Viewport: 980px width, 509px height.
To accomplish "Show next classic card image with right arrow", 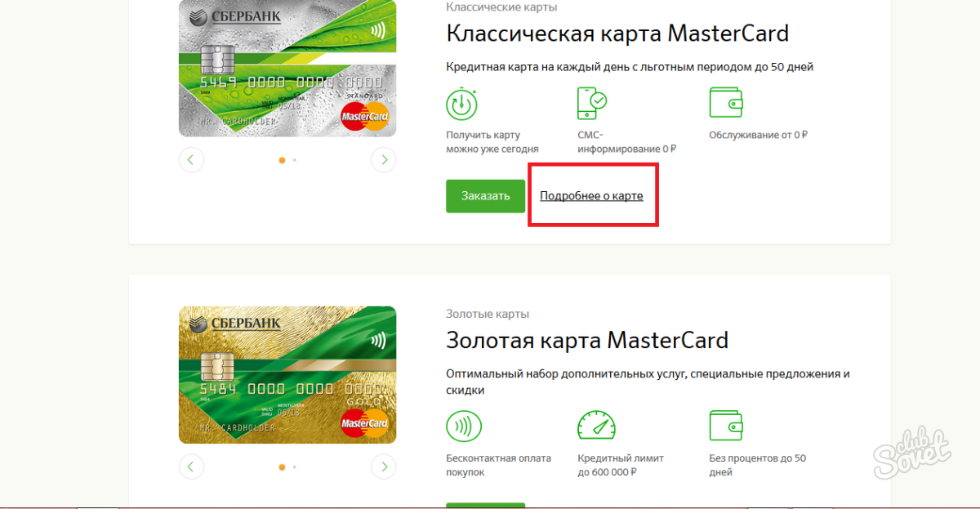I will point(384,159).
